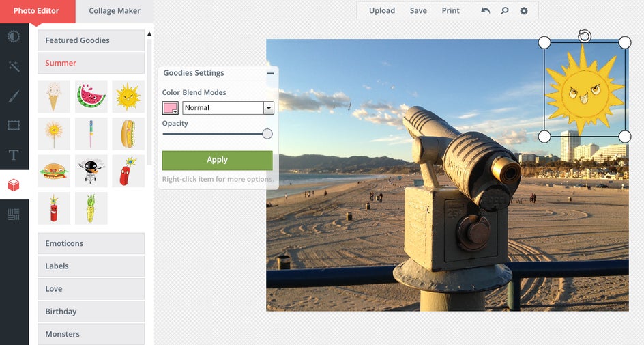Select the paintbrush tool in sidebar
The width and height of the screenshot is (644, 345).
(x=14, y=96)
